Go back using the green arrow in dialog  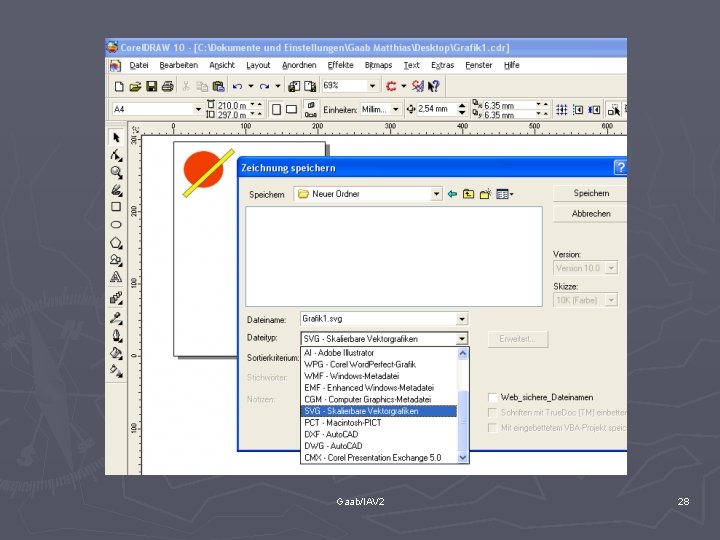pyautogui.click(x=452, y=194)
